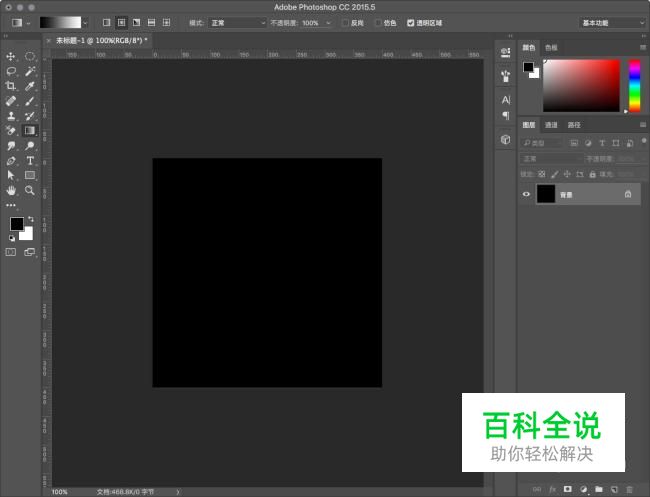Expand the gradient picker preset dropdown
This screenshot has width=650, height=497.
point(84,22)
